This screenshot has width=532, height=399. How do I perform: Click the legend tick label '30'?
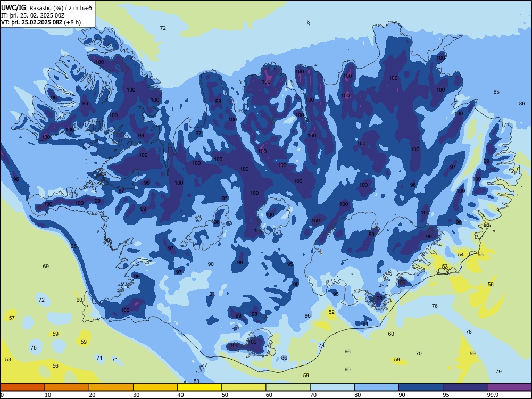[136, 395]
